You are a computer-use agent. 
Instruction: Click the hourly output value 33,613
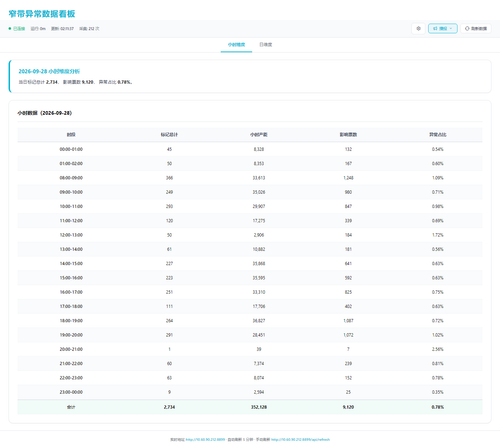pos(259,178)
